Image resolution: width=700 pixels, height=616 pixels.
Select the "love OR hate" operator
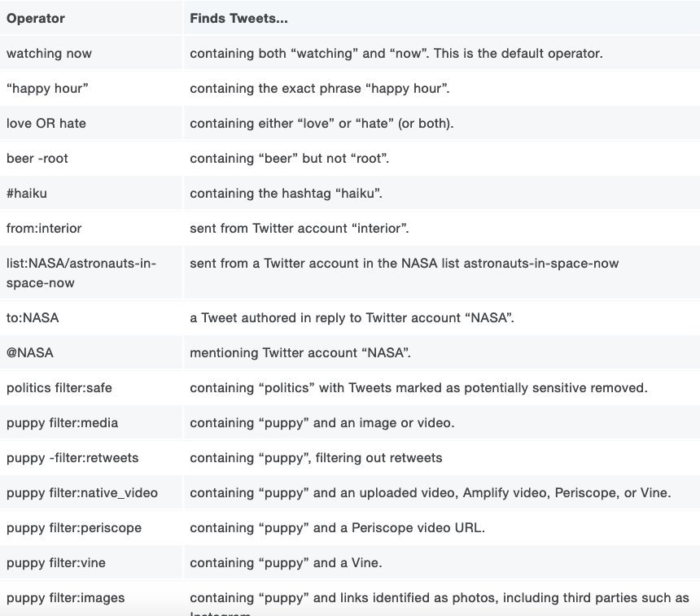point(46,124)
